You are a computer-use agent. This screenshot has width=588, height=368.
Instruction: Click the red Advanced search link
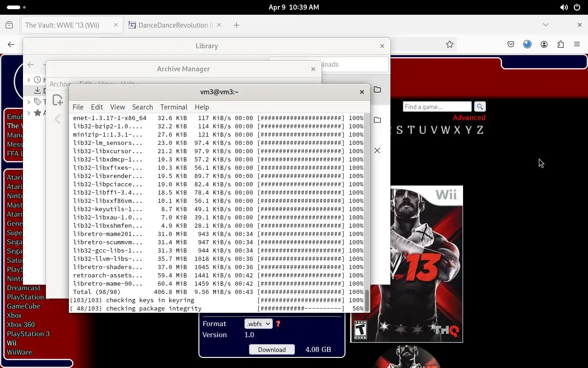pos(469,118)
